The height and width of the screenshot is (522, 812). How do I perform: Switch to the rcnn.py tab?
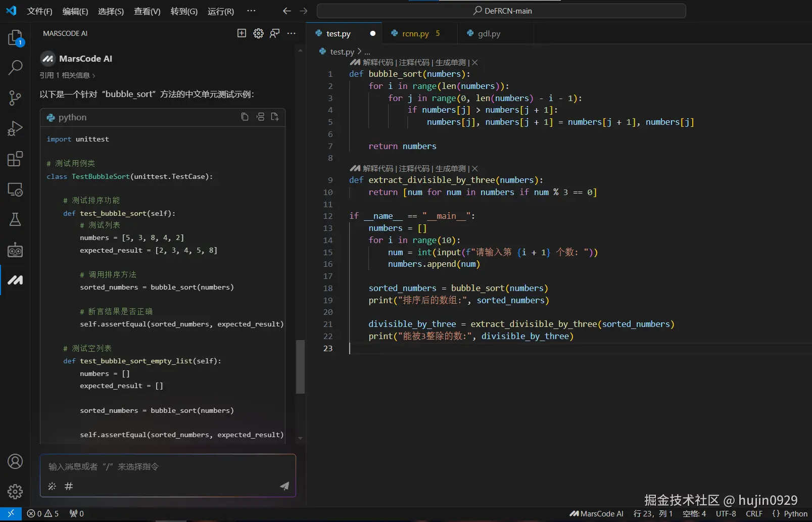pyautogui.click(x=415, y=34)
